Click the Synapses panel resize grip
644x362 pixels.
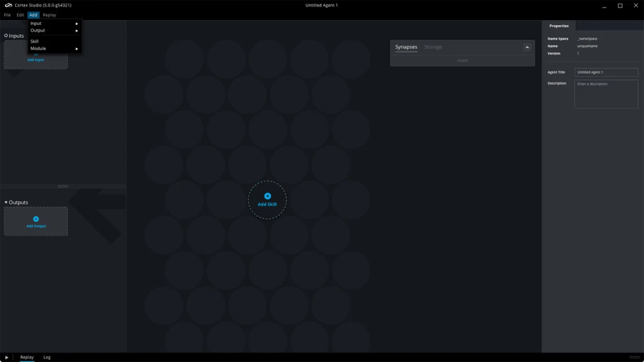462,60
